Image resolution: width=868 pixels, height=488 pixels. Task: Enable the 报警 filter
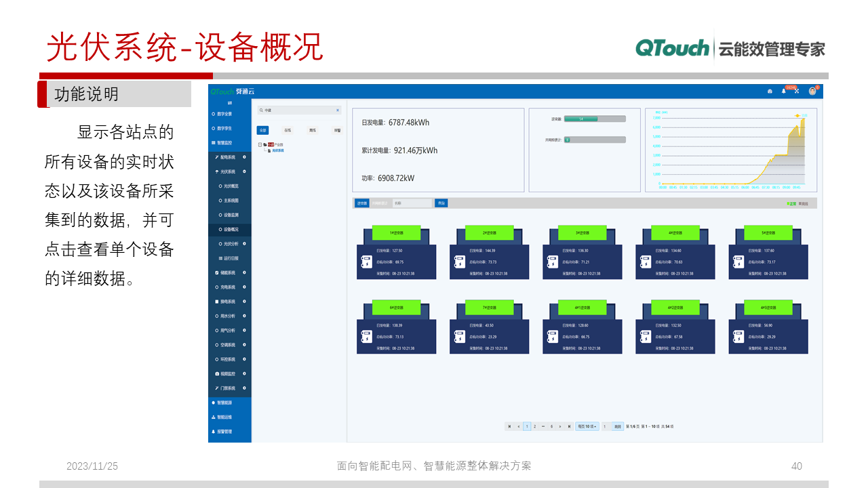[x=336, y=129]
